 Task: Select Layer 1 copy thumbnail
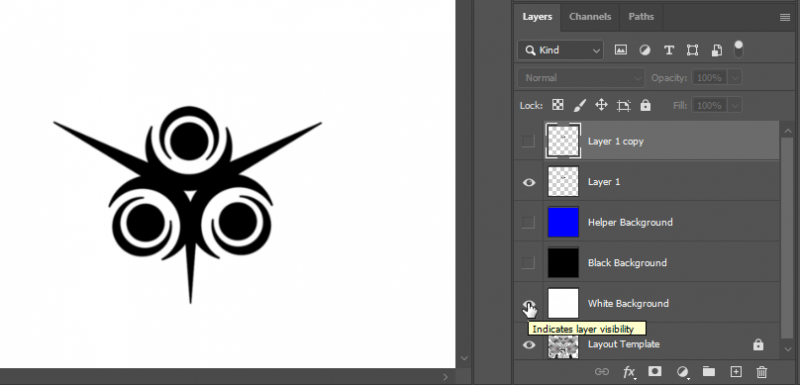563,141
